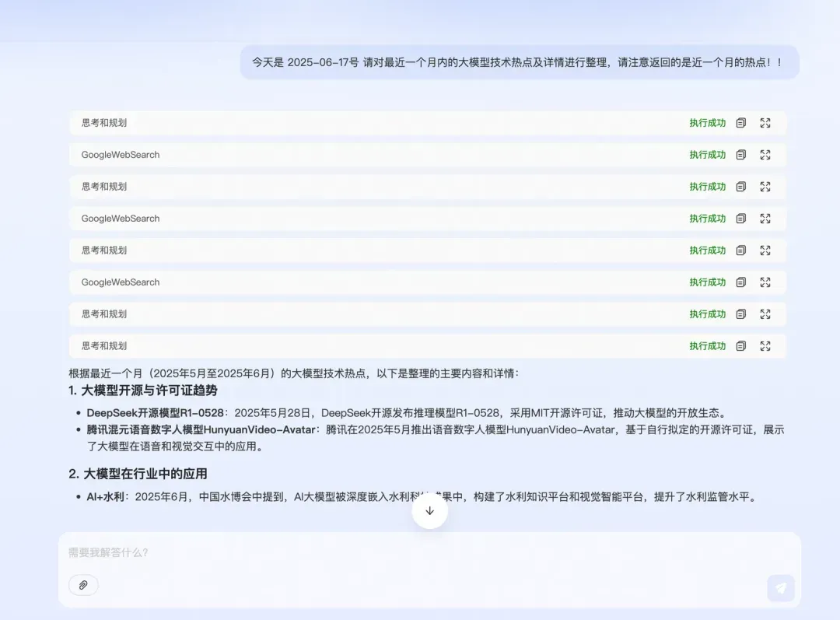This screenshot has width=840, height=620.
Task: Expand the first GoogleWebSearch step row
Action: pos(428,155)
